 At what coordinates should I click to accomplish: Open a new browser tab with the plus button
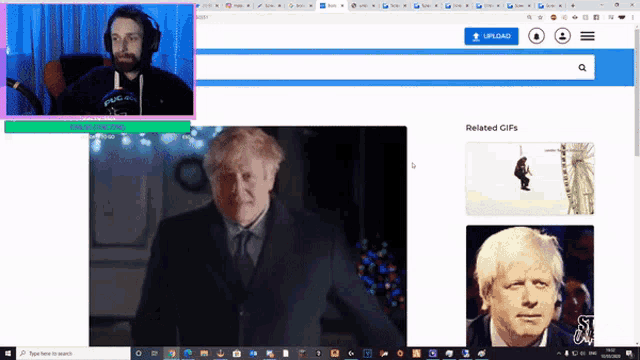click(x=573, y=6)
